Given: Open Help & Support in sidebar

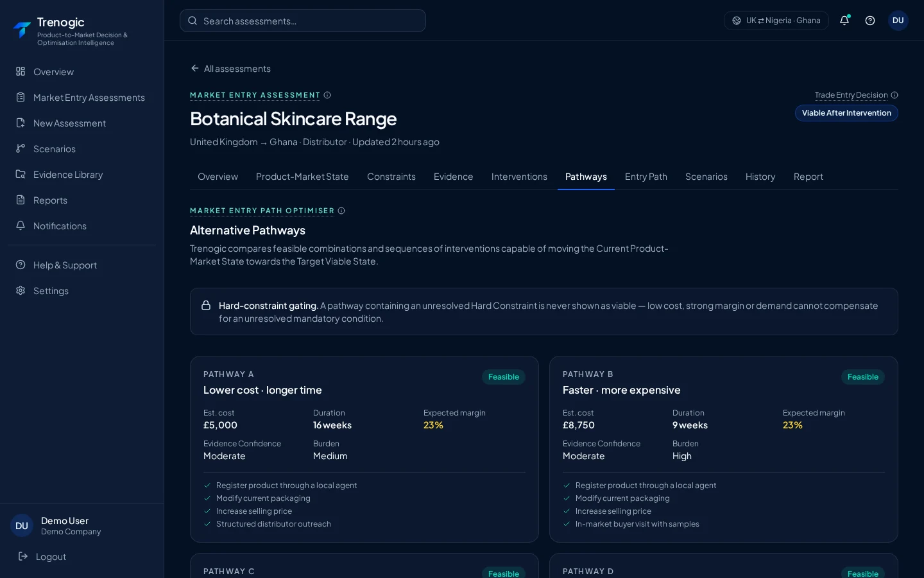Looking at the screenshot, I should 81,265.
